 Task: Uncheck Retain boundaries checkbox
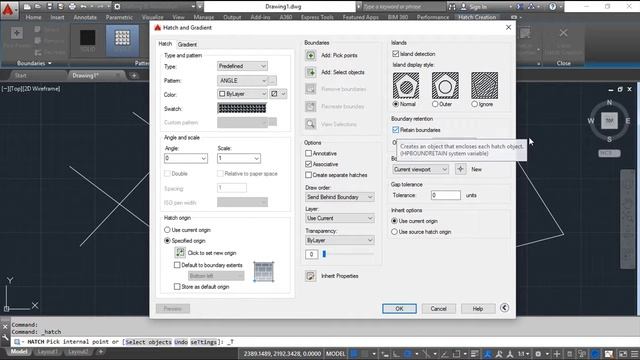click(396, 130)
